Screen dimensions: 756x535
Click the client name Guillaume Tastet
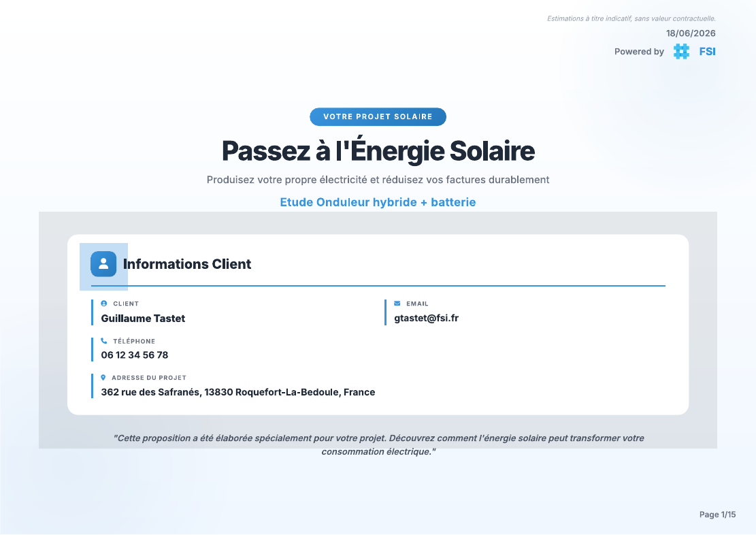coord(143,319)
